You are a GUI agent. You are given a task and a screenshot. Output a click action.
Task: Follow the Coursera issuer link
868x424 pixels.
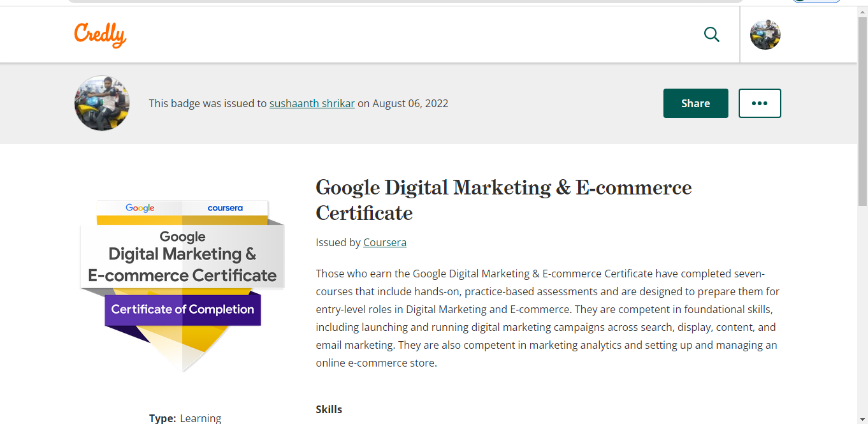click(384, 242)
